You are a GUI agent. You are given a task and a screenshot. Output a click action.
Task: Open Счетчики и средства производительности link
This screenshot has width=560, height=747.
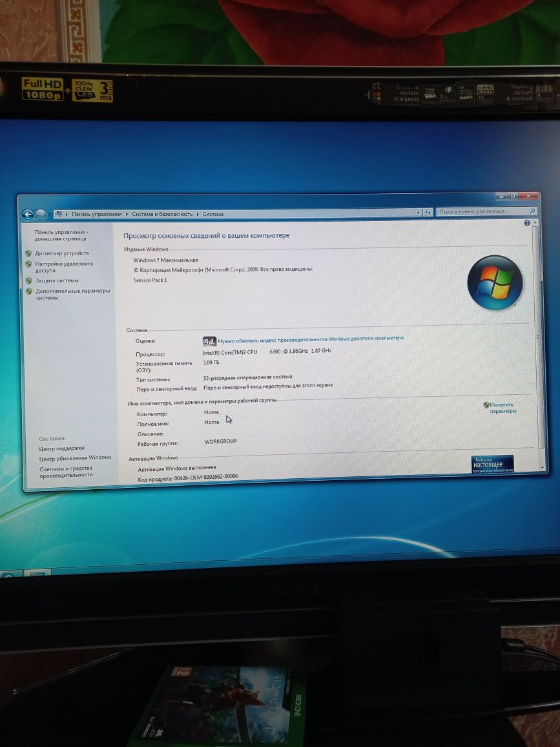coord(66,472)
